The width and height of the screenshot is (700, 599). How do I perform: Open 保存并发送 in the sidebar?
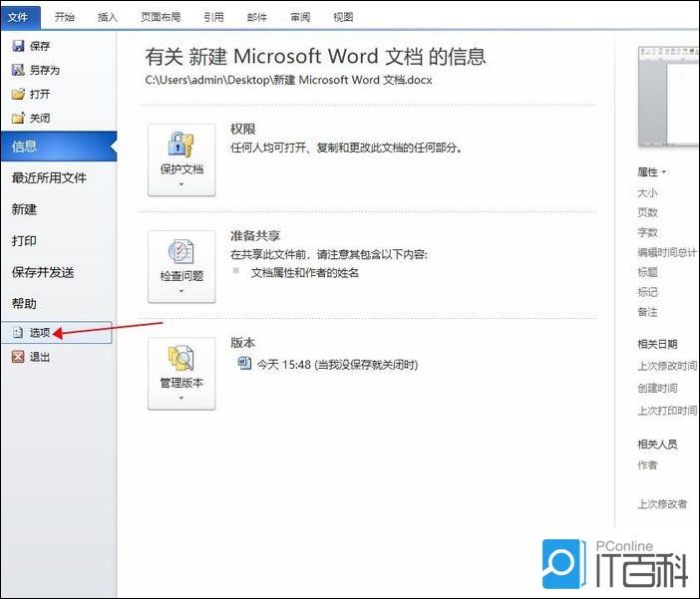(x=43, y=272)
